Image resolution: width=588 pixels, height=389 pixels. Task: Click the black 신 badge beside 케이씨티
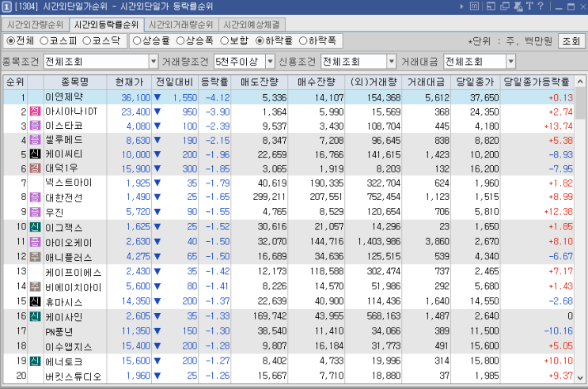click(x=35, y=154)
